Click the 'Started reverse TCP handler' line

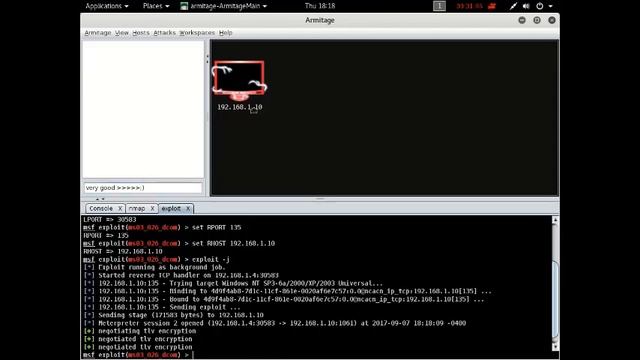coord(181,275)
